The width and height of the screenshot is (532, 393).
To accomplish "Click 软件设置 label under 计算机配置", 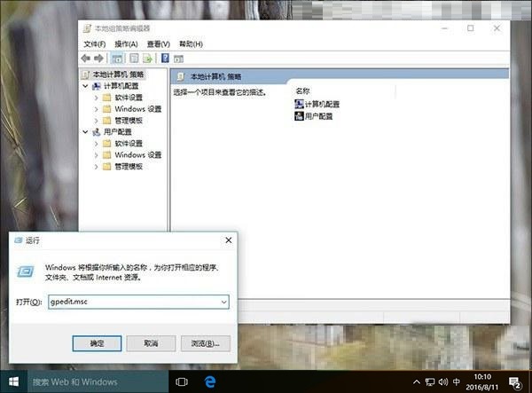I will click(x=129, y=98).
